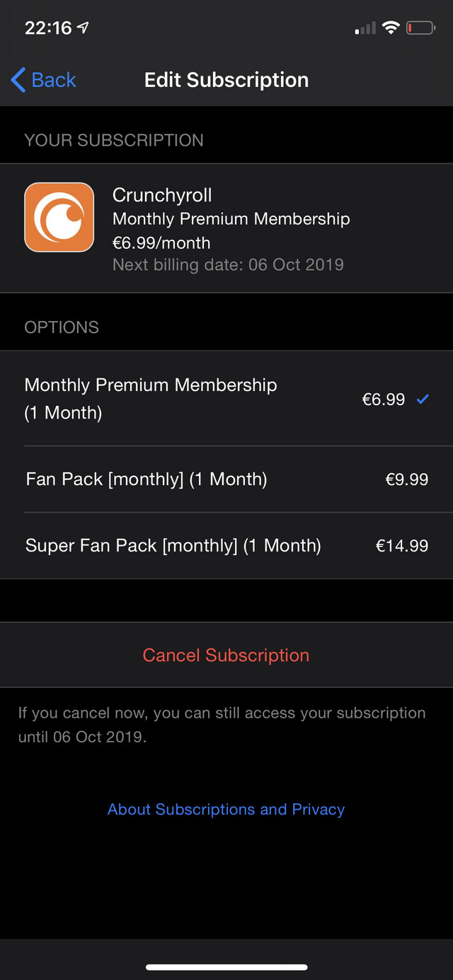This screenshot has height=980, width=453.
Task: Go back with the Back button
Action: point(44,80)
